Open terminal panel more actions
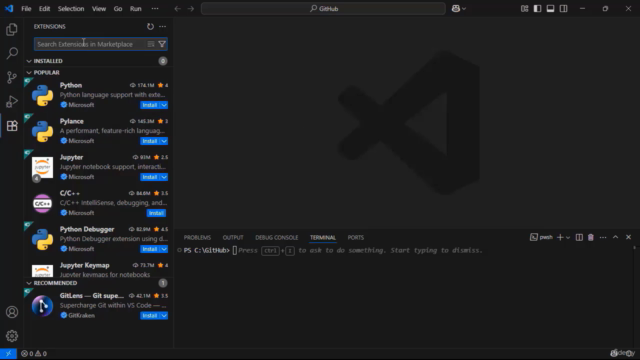 (x=603, y=238)
